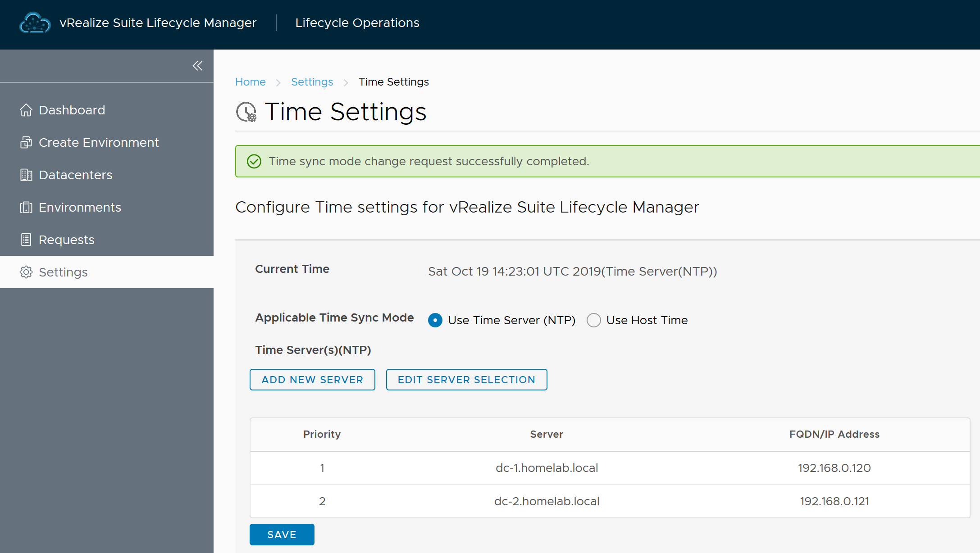Viewport: 980px width, 553px height.
Task: Click Applicable Time Sync Mode label
Action: [x=334, y=317]
